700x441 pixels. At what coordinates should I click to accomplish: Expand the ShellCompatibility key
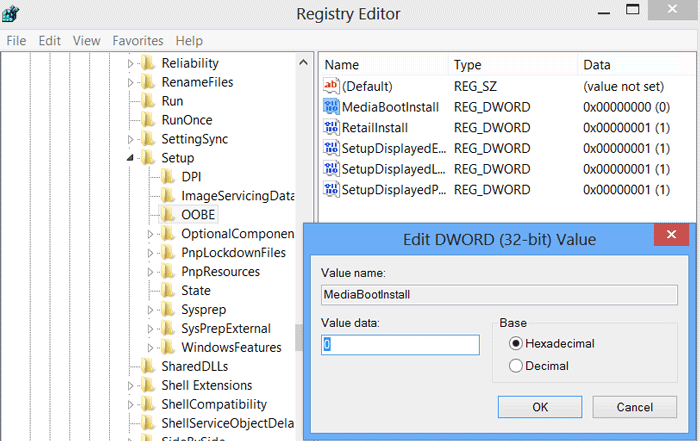(130, 404)
